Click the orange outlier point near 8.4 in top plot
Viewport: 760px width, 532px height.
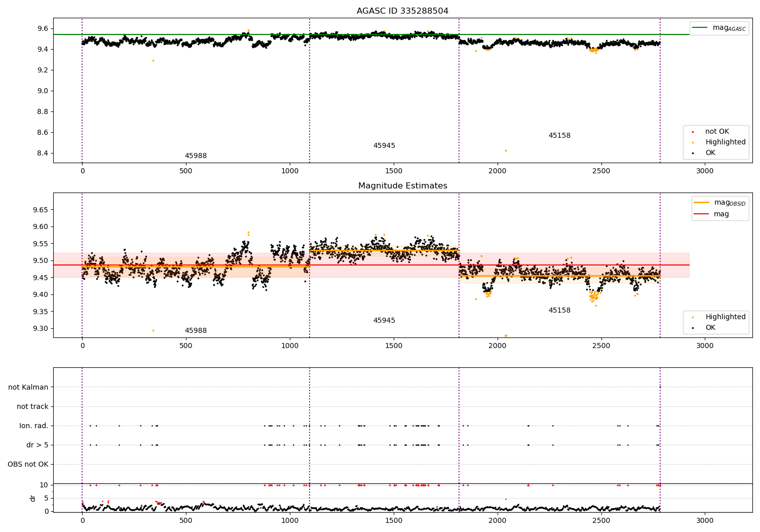506,150
